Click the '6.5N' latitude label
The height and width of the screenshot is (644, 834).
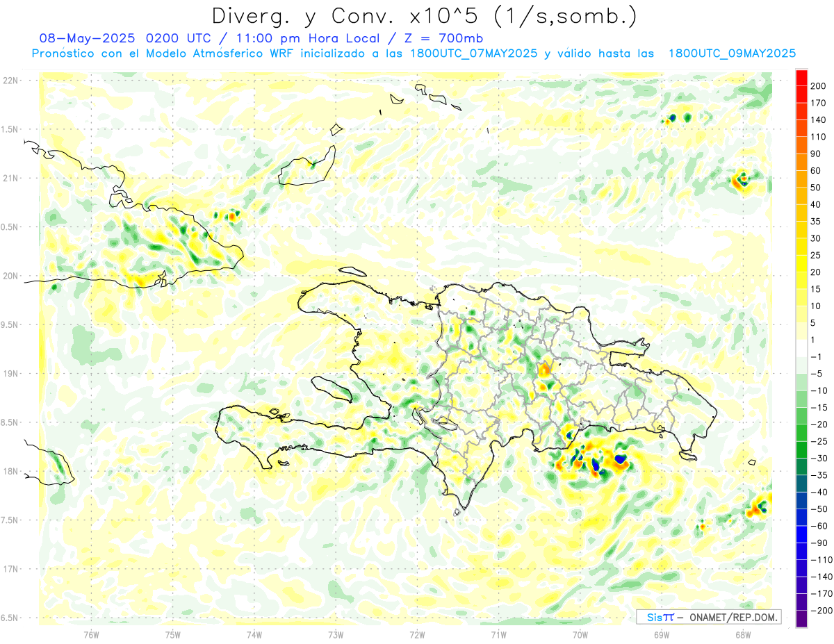(10, 618)
